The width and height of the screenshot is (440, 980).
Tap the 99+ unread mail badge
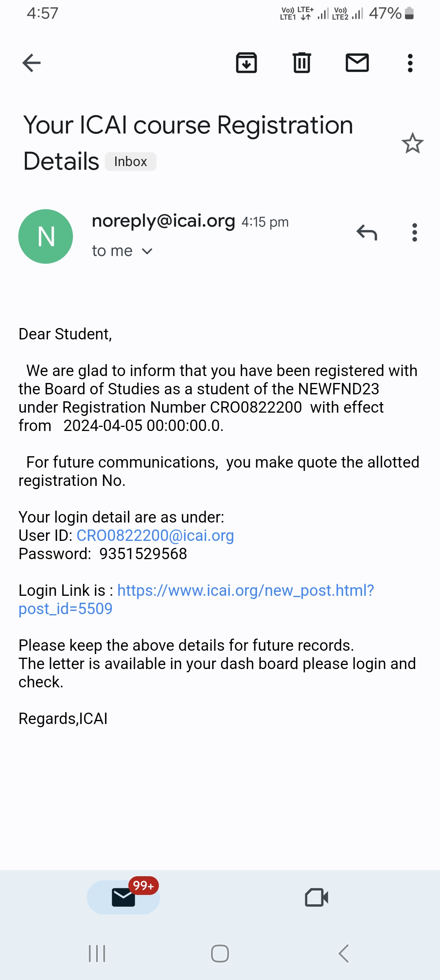coord(143,886)
